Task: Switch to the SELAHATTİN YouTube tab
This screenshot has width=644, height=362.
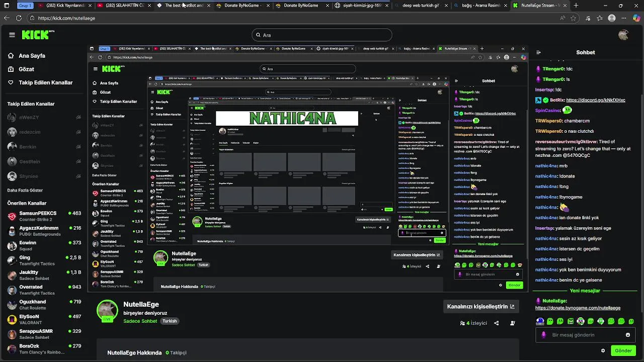Action: click(x=123, y=6)
